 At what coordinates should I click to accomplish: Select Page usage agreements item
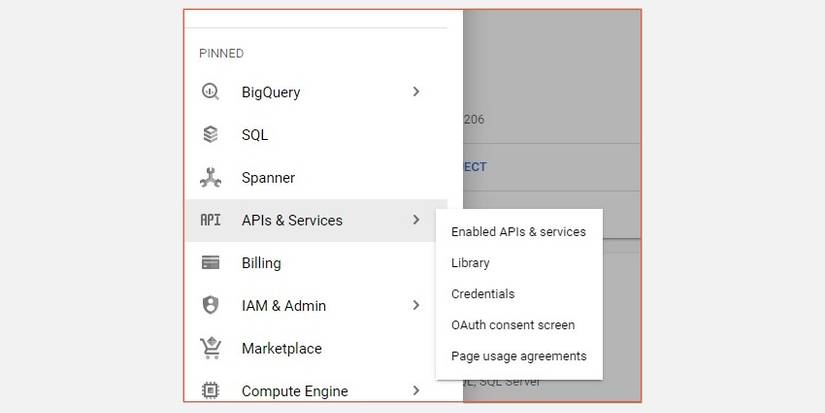(x=518, y=356)
